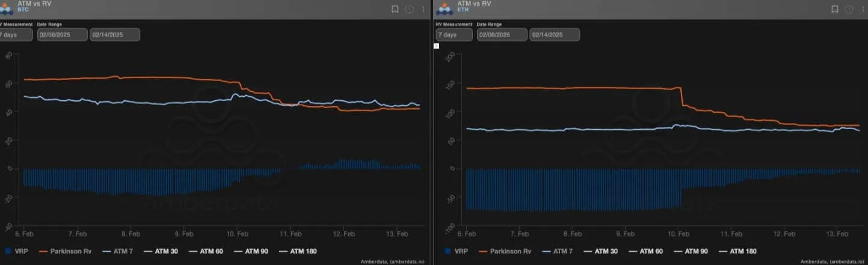Open three-dot menu on BTC chart
The image size is (868, 265).
click(x=423, y=9)
